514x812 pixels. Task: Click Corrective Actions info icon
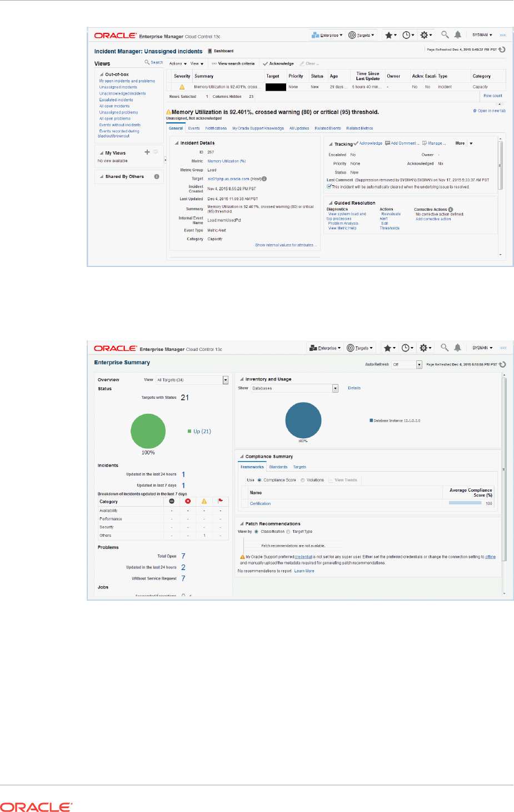pyautogui.click(x=451, y=210)
